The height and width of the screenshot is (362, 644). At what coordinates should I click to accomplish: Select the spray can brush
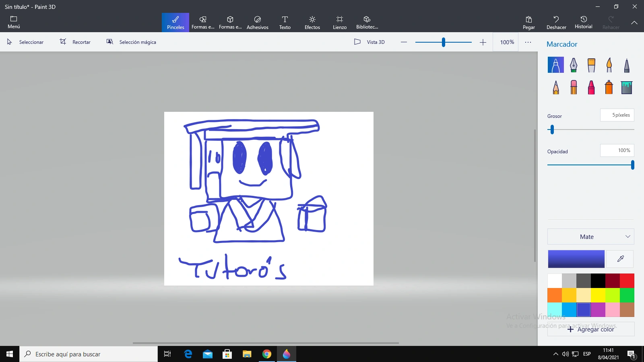coord(608,87)
